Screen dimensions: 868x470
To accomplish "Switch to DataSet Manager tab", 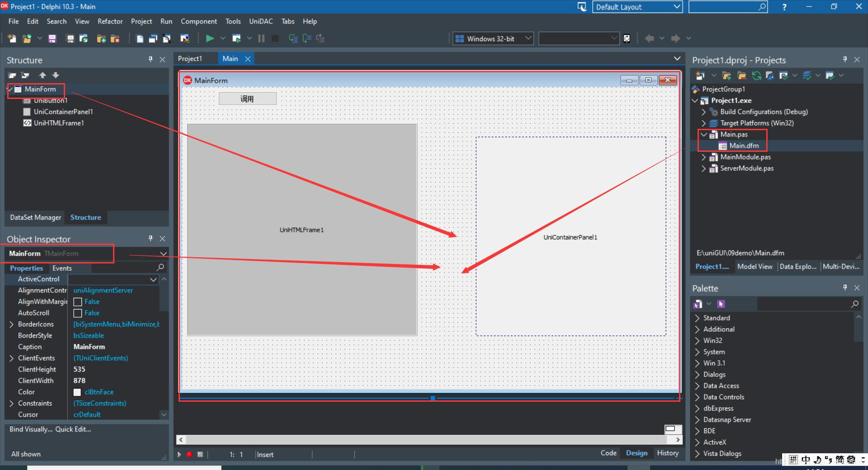I will click(x=35, y=217).
